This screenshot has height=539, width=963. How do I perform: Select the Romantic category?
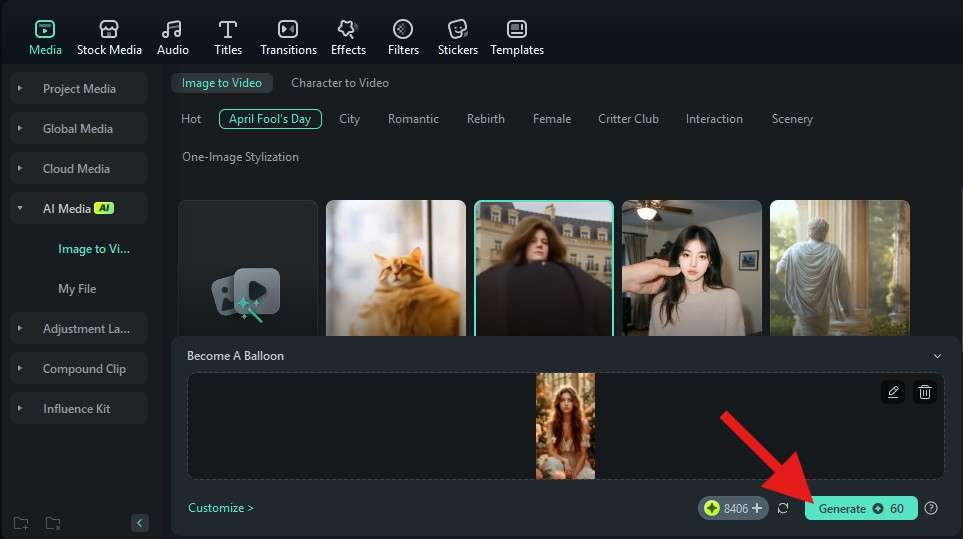pyautogui.click(x=413, y=119)
